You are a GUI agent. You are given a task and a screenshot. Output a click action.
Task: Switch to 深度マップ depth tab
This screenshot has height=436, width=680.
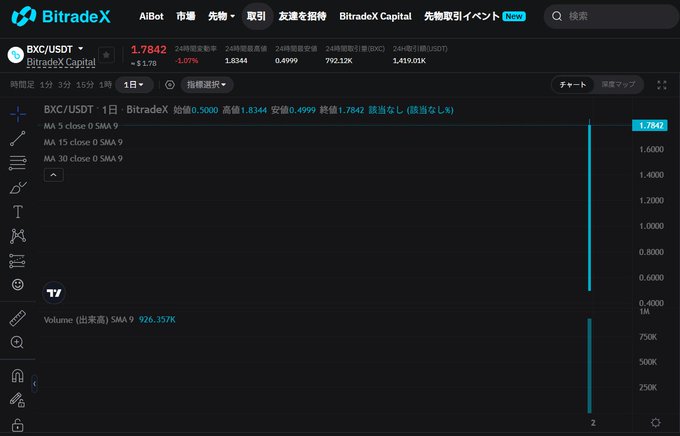pos(618,85)
